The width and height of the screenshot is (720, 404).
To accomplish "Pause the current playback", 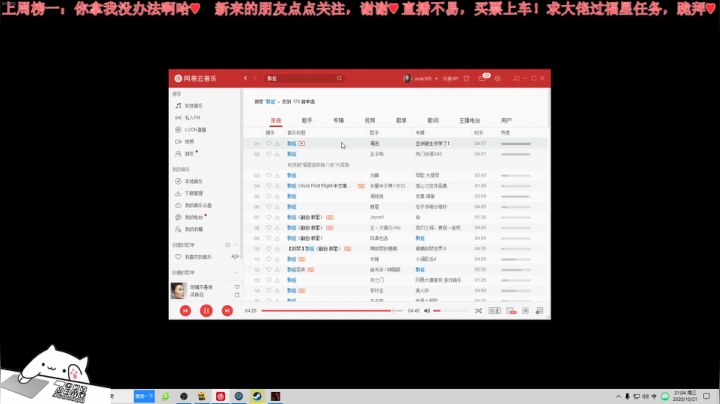I will click(x=206, y=311).
